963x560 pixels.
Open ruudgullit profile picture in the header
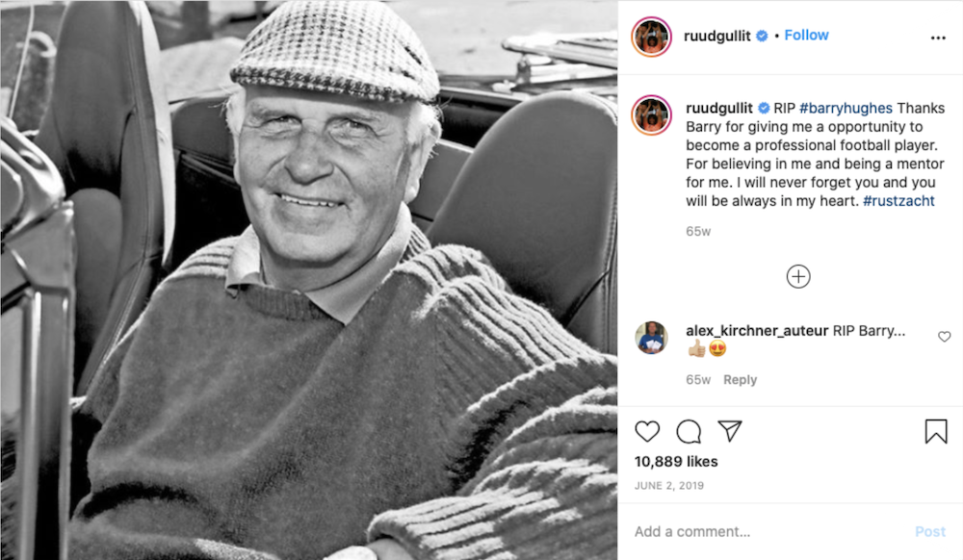[x=652, y=37]
